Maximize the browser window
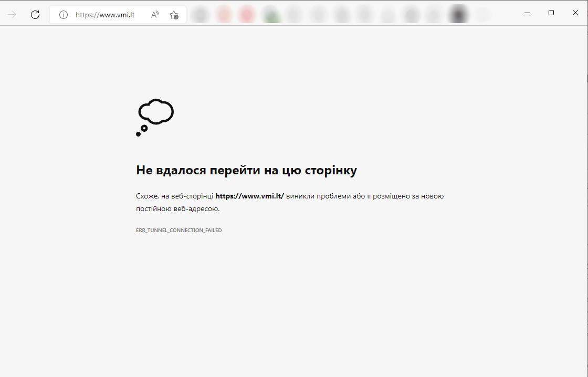The height and width of the screenshot is (377, 588). [x=551, y=13]
